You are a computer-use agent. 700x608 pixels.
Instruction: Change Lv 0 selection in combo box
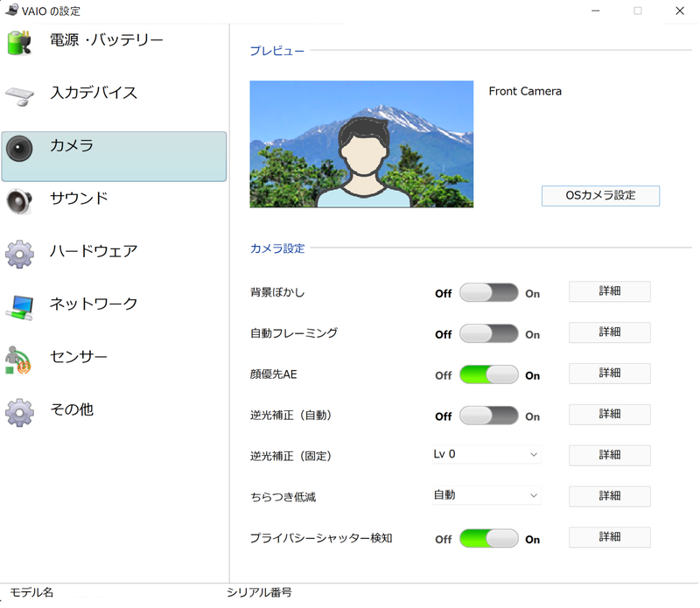tap(486, 454)
